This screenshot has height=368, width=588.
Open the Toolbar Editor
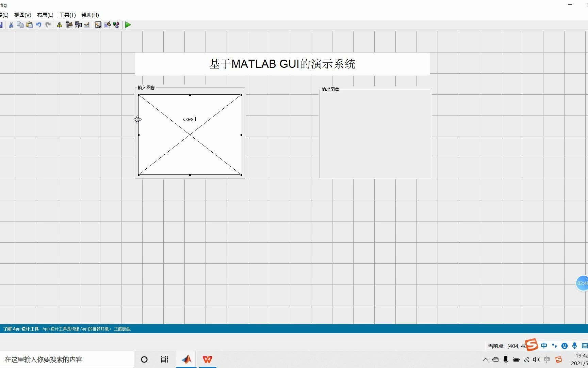[x=87, y=25]
